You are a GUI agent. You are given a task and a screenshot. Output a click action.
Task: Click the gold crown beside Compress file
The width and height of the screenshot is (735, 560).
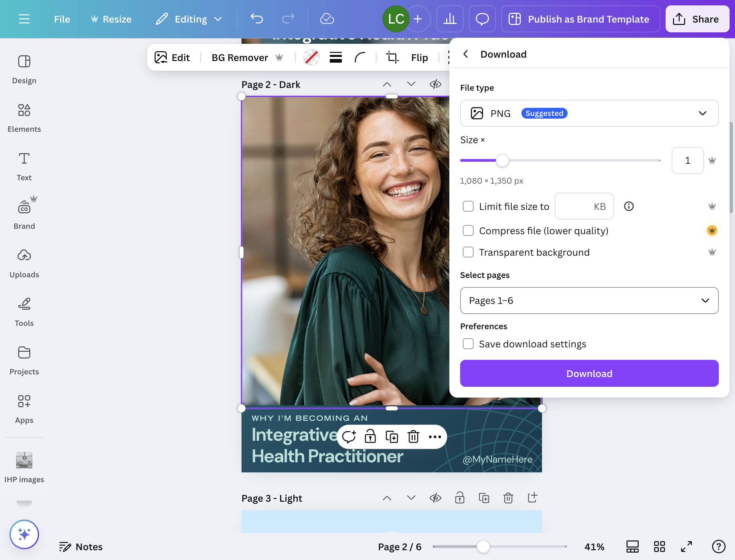click(x=712, y=230)
